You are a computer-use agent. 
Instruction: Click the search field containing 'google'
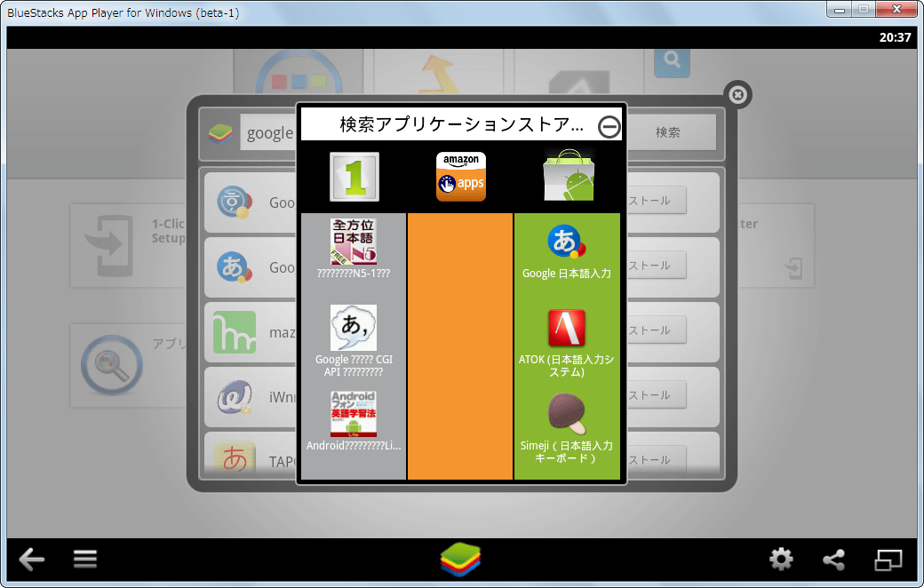[x=269, y=132]
